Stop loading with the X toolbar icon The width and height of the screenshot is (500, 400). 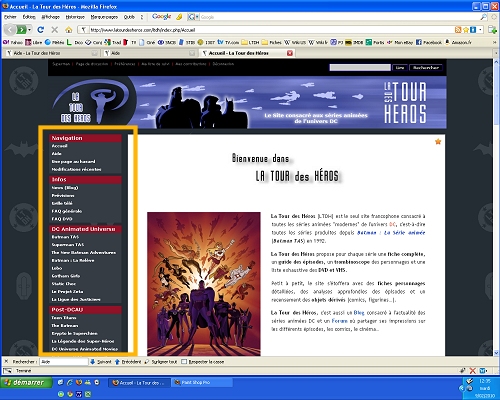pos(55,30)
